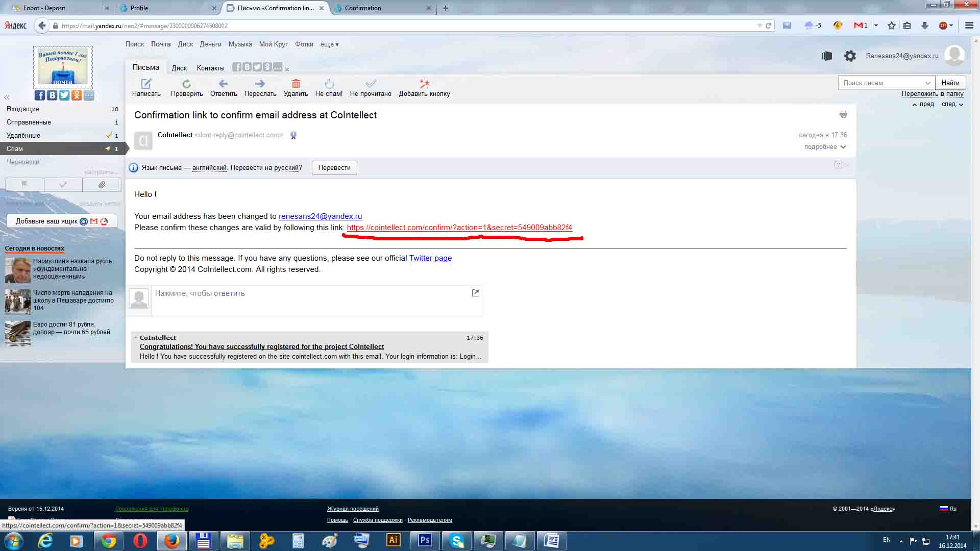Click the Ответить reply arrow
The width and height of the screenshot is (980, 551).
point(223,84)
